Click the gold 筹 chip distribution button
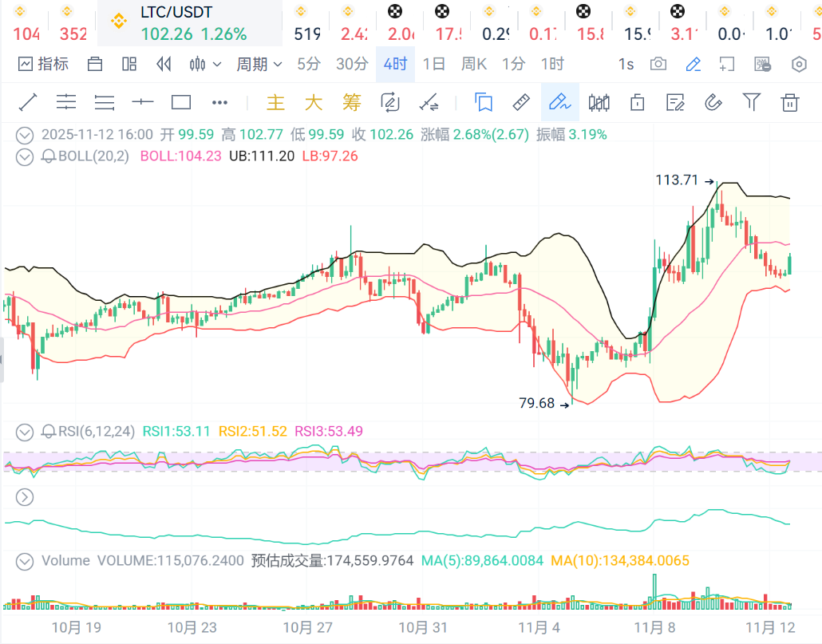 (x=352, y=102)
